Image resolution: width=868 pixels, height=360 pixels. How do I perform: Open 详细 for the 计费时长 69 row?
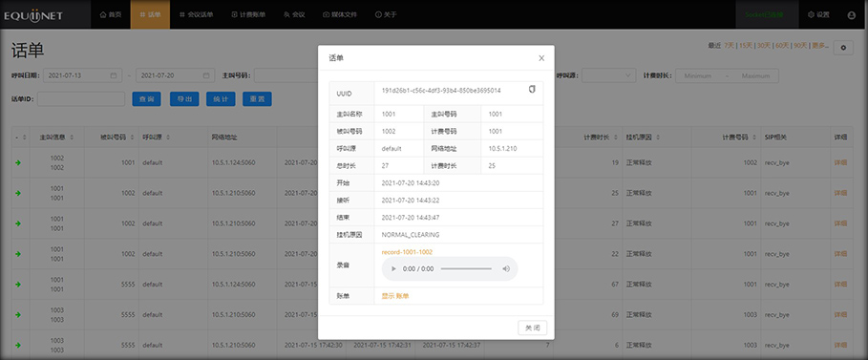click(x=840, y=315)
